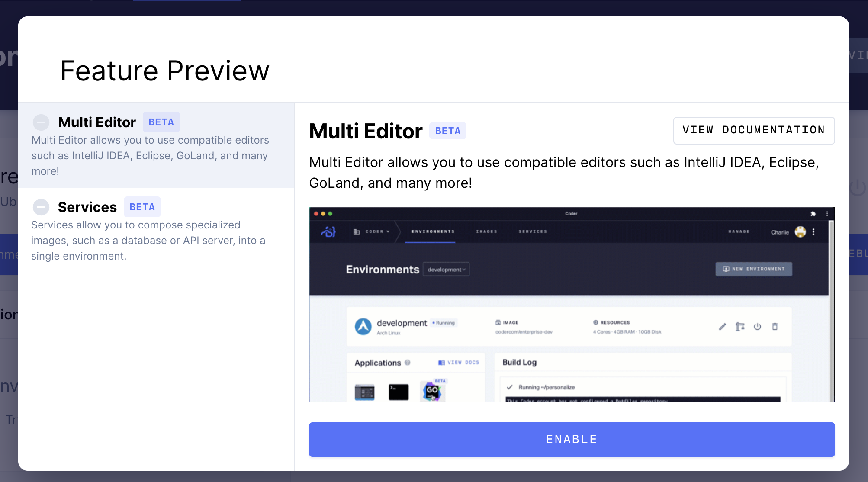Click browser extension pin icon in preview
The height and width of the screenshot is (482, 868).
(813, 214)
